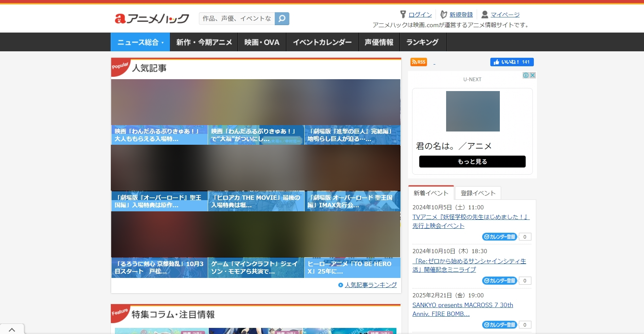Expand the ニュース総合 dropdown menu

tap(140, 42)
